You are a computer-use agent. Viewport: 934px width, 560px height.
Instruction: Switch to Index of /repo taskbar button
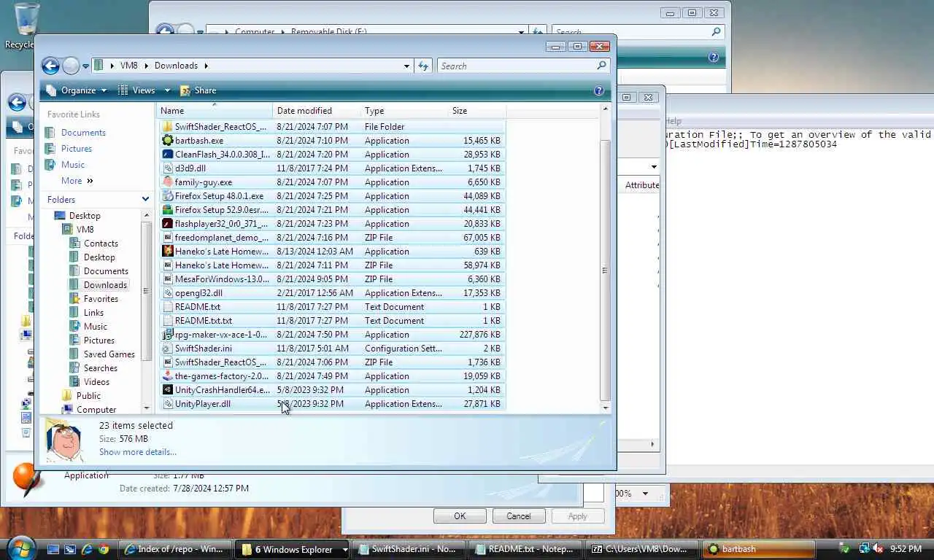point(175,549)
